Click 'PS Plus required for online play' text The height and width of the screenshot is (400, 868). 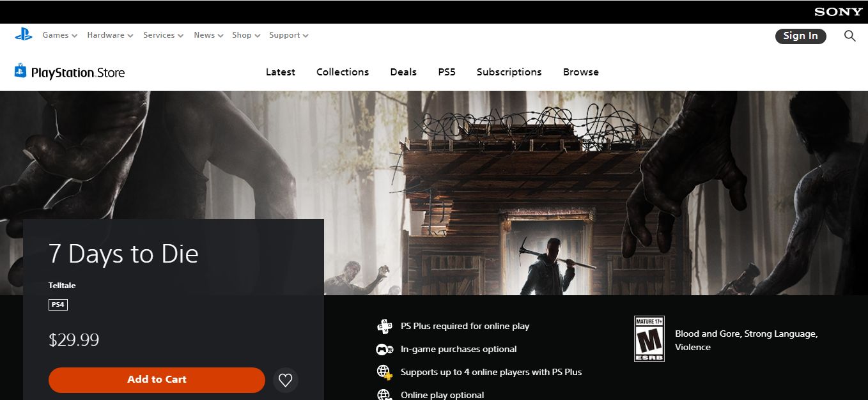(465, 327)
